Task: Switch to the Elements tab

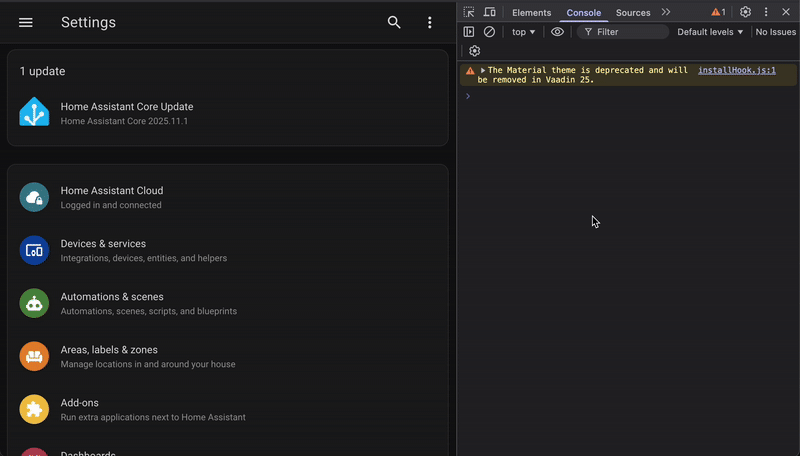Action: [x=531, y=13]
